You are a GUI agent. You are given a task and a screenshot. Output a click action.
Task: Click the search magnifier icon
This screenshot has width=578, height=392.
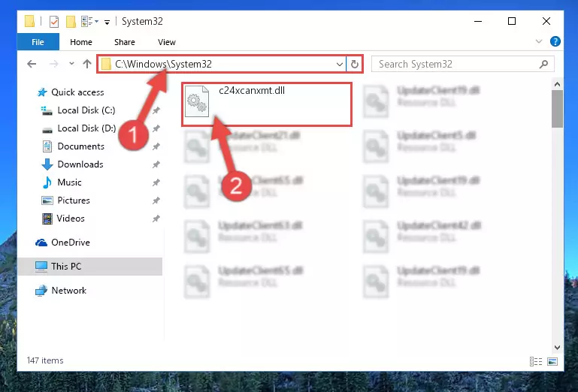(x=543, y=65)
